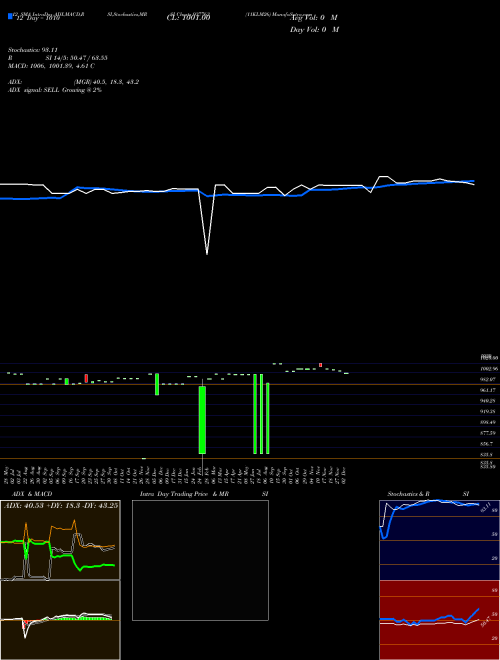Click the rotated 50.47 label in RSI panel
The height and width of the screenshot is (660, 500).
pos(486,622)
